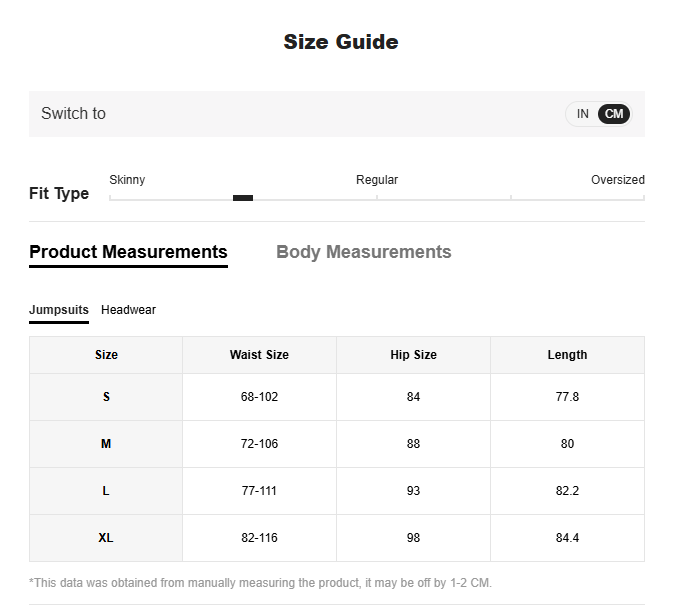Select the Jumpsuits category tab

point(58,310)
